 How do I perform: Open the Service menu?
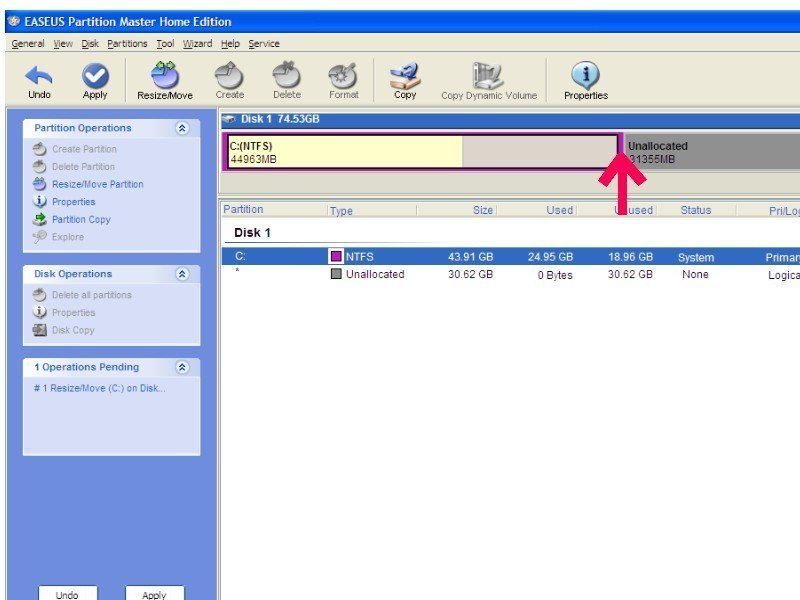point(264,44)
